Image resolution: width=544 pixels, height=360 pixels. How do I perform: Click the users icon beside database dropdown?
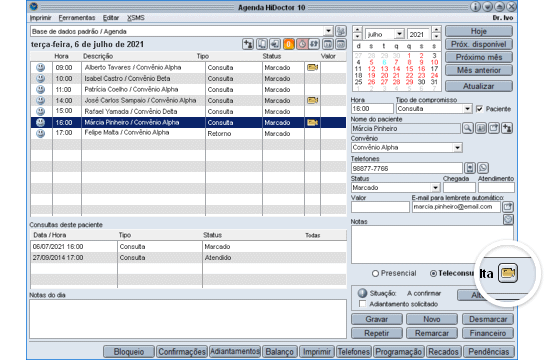(x=341, y=31)
